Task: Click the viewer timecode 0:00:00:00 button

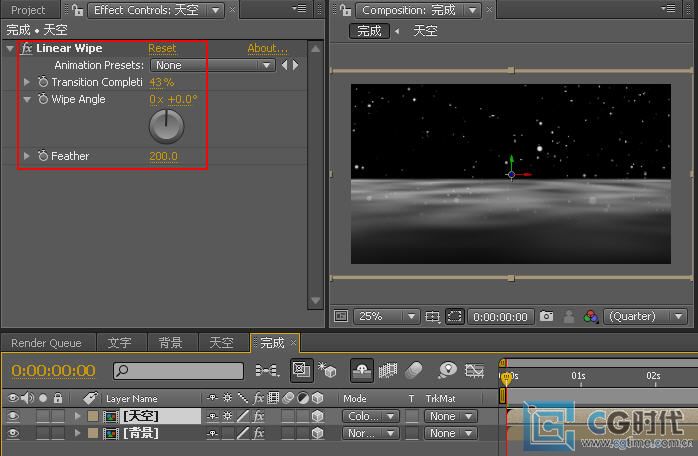Action: tap(500, 317)
